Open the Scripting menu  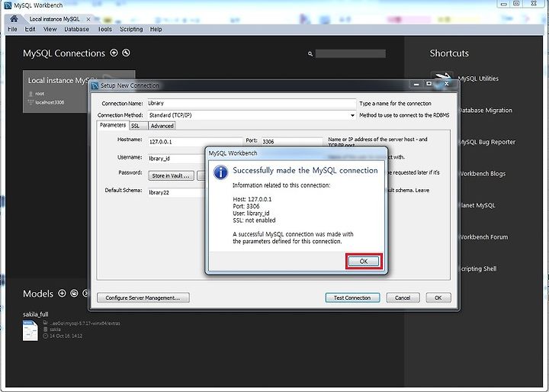click(131, 30)
